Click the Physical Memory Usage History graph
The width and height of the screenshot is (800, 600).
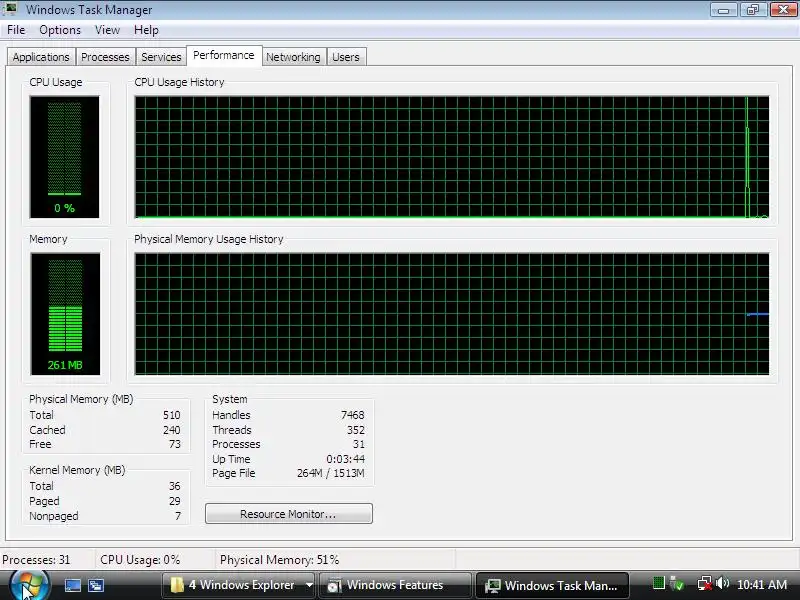pyautogui.click(x=452, y=314)
